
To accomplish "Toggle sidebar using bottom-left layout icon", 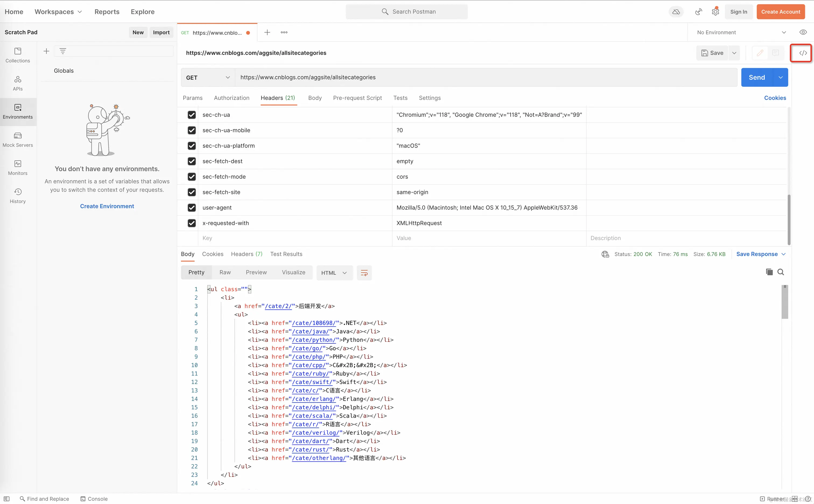I will [6, 499].
